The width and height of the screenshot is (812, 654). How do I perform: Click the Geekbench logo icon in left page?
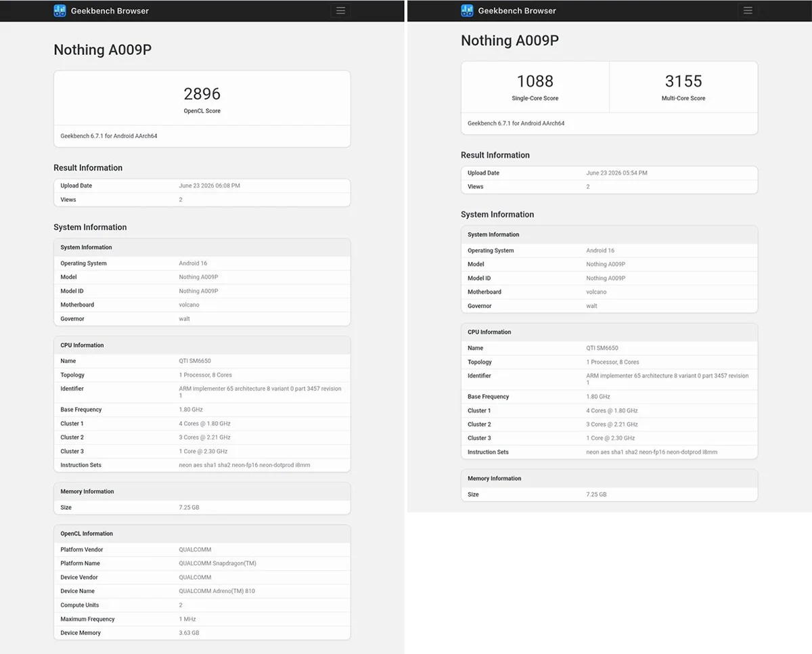pos(60,10)
